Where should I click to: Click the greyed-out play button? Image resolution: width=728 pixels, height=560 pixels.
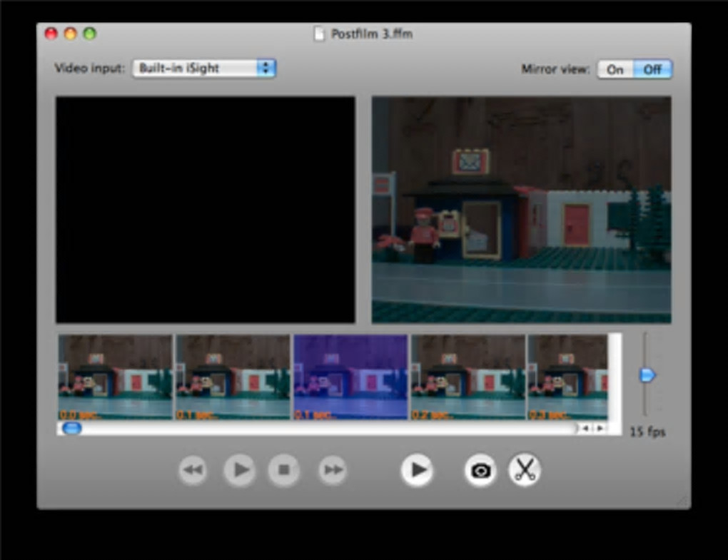(239, 470)
